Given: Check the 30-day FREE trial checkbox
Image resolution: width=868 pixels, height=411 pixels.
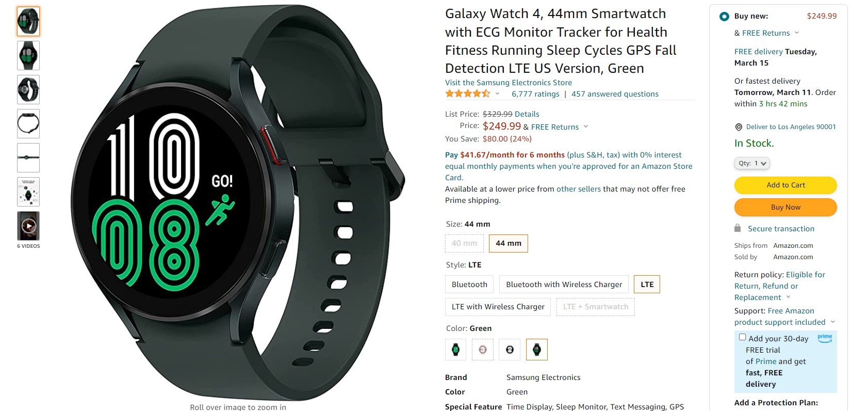Looking at the screenshot, I should (x=743, y=337).
